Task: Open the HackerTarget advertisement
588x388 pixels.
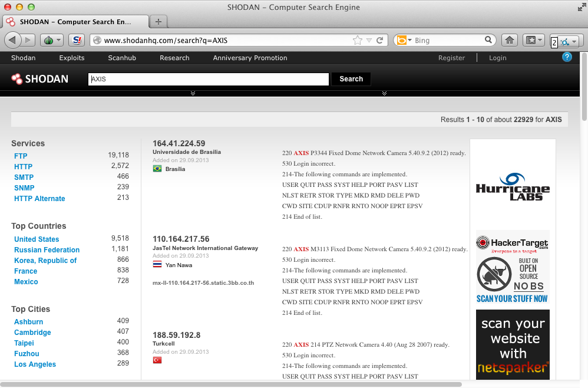Action: point(513,268)
